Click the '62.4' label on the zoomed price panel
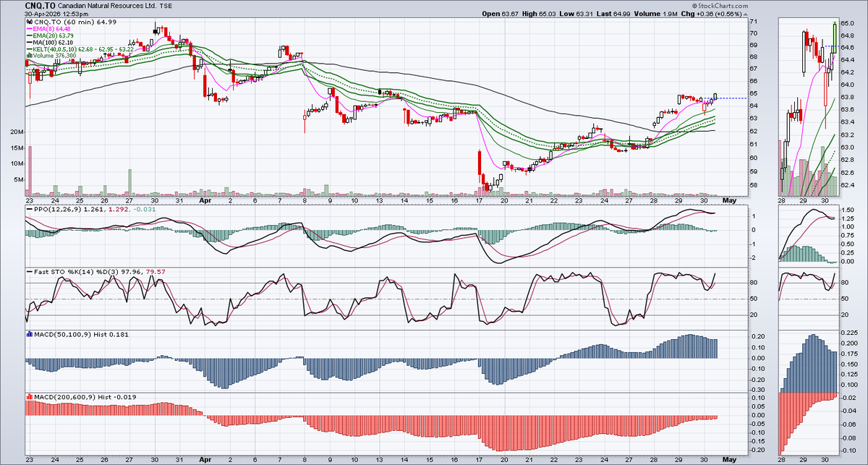The image size is (868, 465). click(847, 186)
